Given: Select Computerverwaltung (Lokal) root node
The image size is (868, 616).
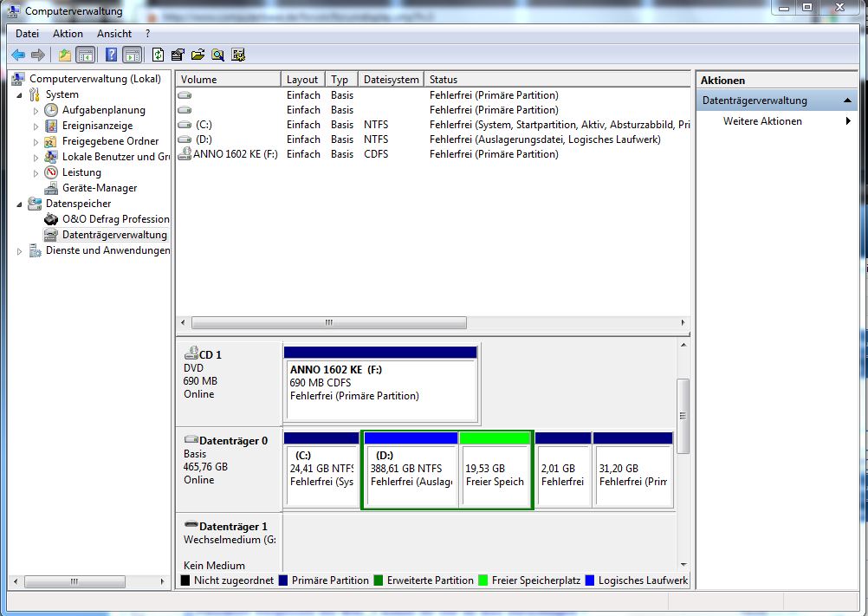Looking at the screenshot, I should click(x=95, y=79).
